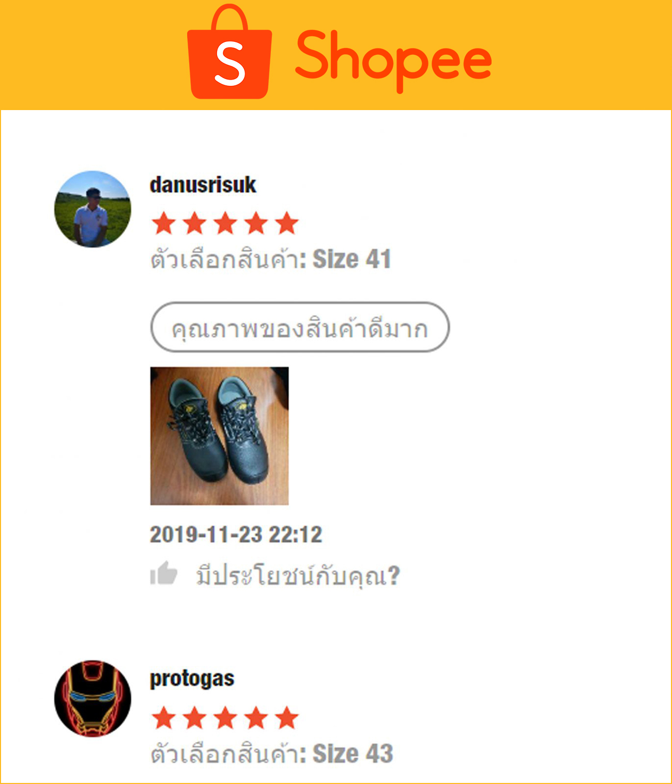Click first star of protogas's rating
The width and height of the screenshot is (672, 784).
click(164, 718)
